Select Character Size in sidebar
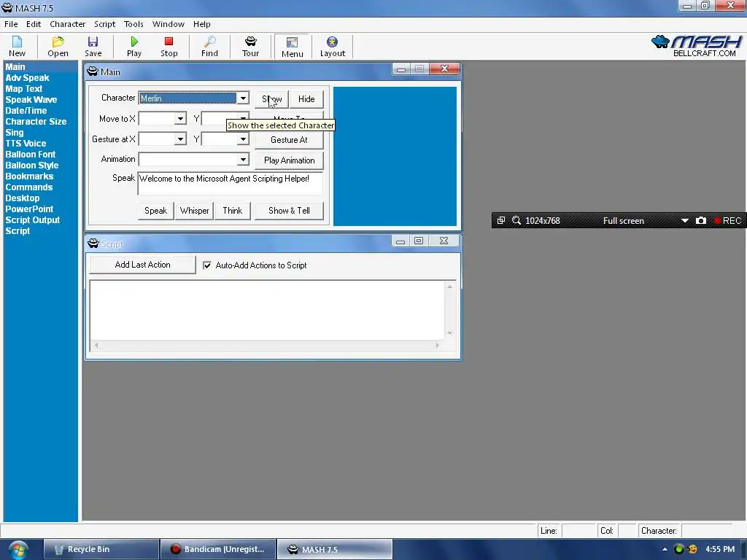Screen dimensions: 747x560 point(36,122)
